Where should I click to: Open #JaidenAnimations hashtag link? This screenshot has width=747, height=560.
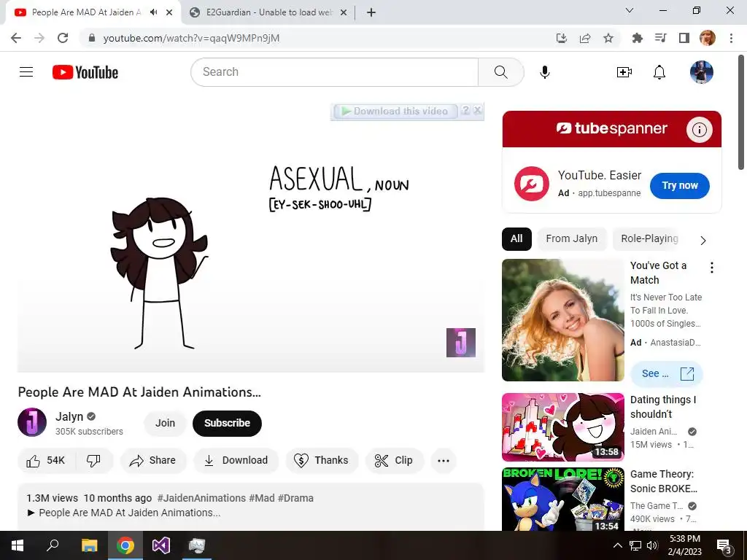click(x=201, y=498)
